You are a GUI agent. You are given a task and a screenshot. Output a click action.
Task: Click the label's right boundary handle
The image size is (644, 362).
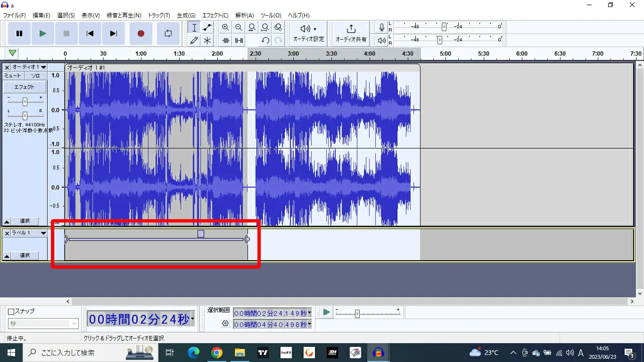point(247,239)
